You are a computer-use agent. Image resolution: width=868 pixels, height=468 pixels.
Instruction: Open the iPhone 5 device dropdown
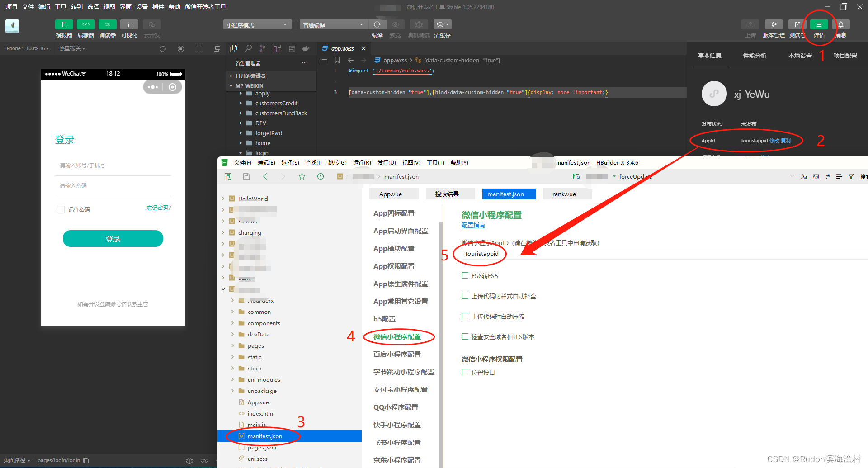coord(27,48)
